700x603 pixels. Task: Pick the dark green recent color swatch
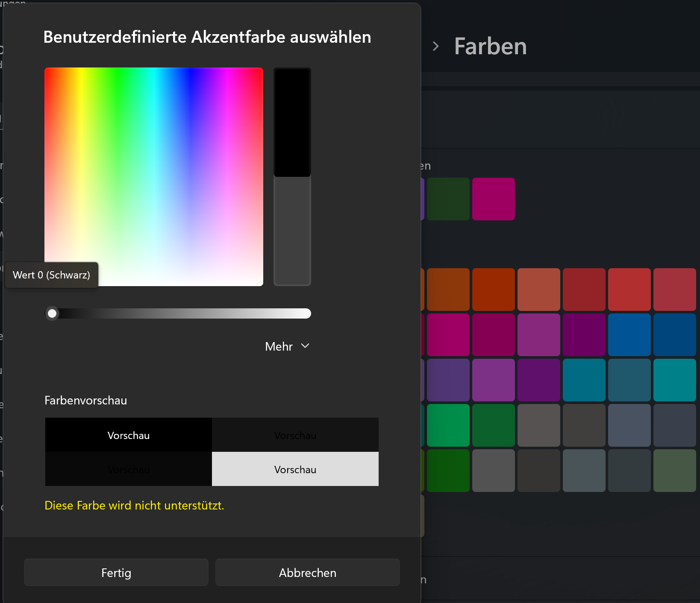pyautogui.click(x=448, y=199)
